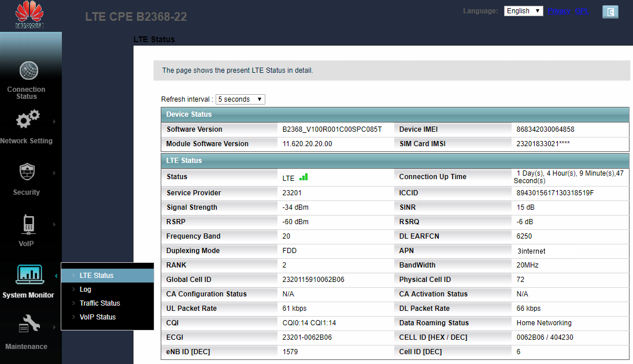
Task: Click module version 11.620.20.20.00
Action: tap(307, 144)
